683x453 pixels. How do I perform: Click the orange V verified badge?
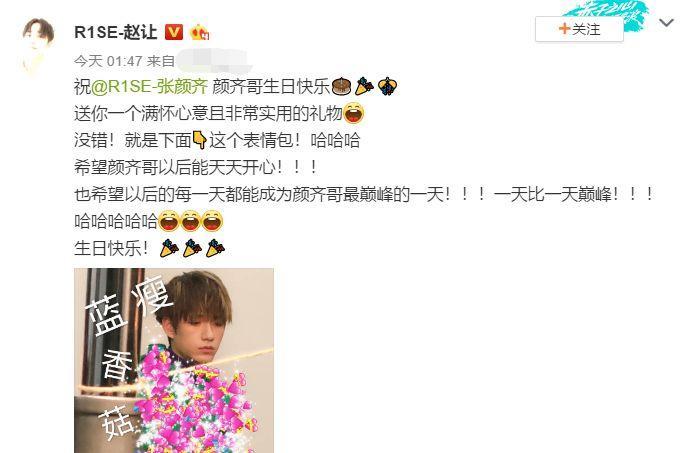pyautogui.click(x=173, y=32)
